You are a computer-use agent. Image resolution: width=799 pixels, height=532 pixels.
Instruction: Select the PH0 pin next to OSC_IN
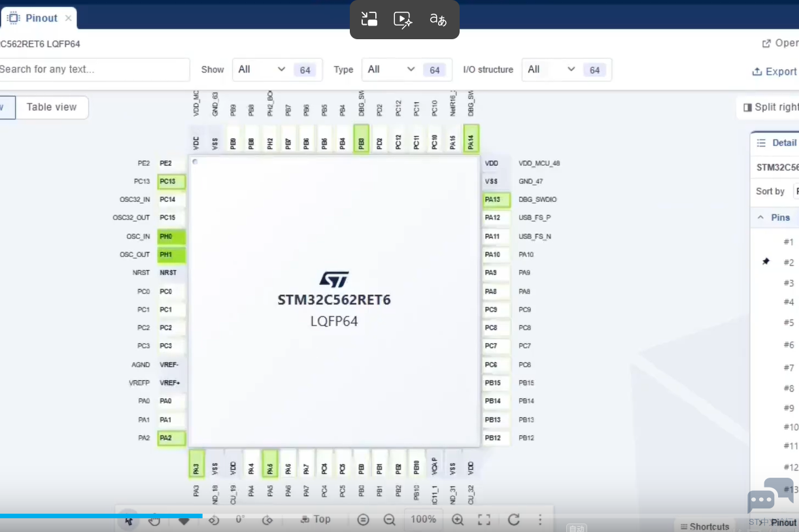point(171,237)
